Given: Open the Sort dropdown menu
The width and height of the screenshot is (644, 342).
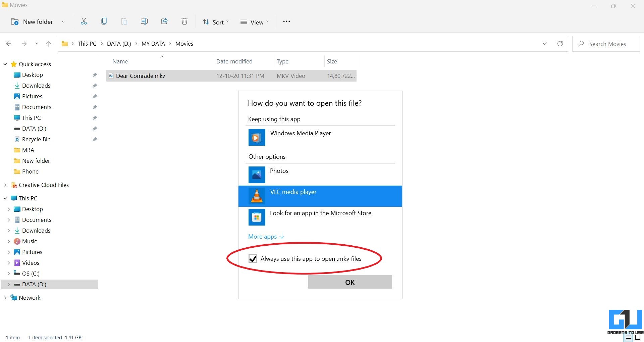Looking at the screenshot, I should (216, 22).
